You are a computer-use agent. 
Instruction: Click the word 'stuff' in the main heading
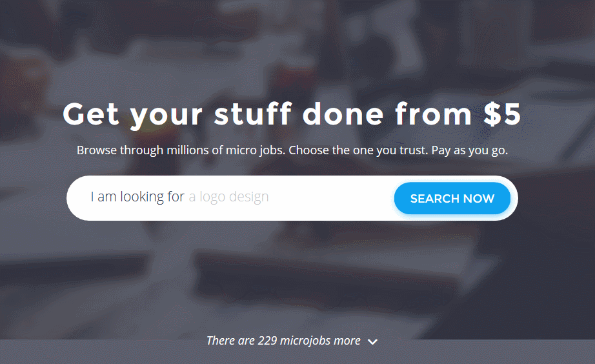pyautogui.click(x=253, y=114)
